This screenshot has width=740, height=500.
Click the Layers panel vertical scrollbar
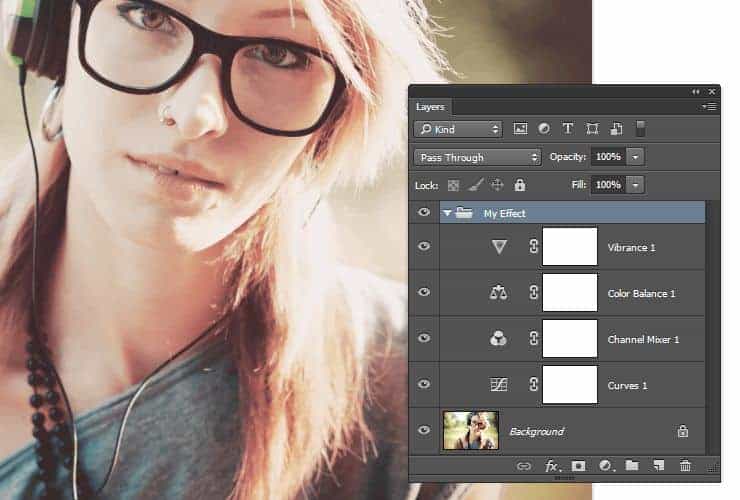(x=713, y=328)
